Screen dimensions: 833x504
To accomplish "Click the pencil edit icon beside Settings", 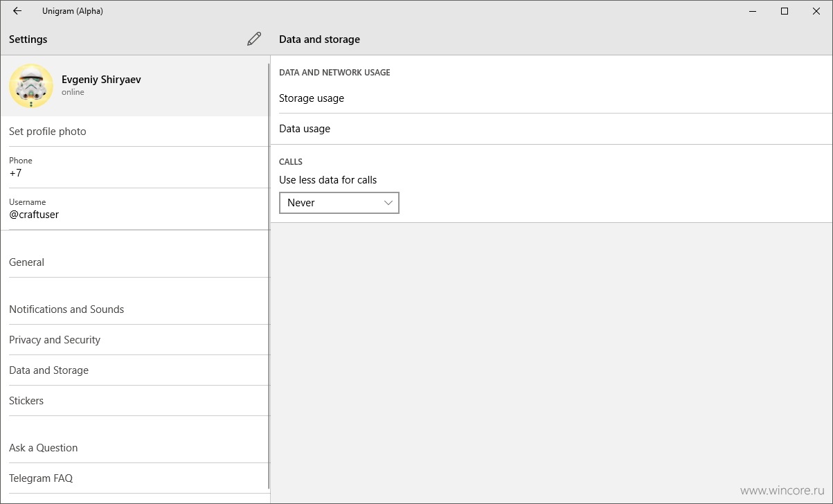I will 254,39.
